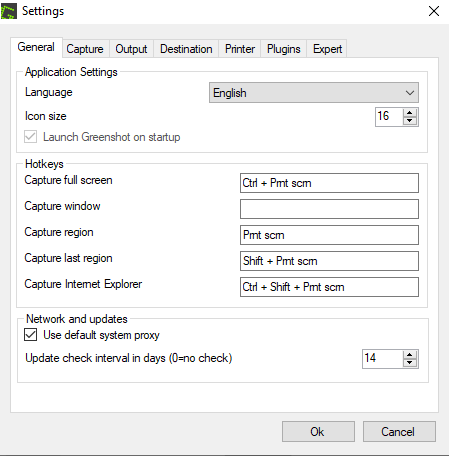Click the Capture Internet Explorer hotkey field

pos(329,287)
